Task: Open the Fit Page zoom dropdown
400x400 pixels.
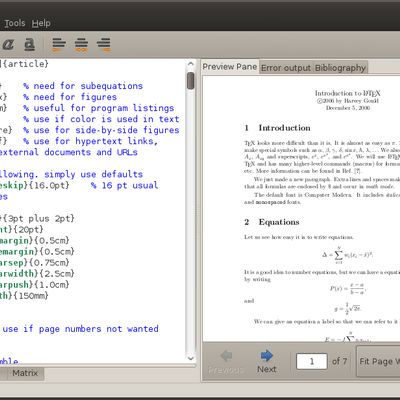Action: pos(378,361)
